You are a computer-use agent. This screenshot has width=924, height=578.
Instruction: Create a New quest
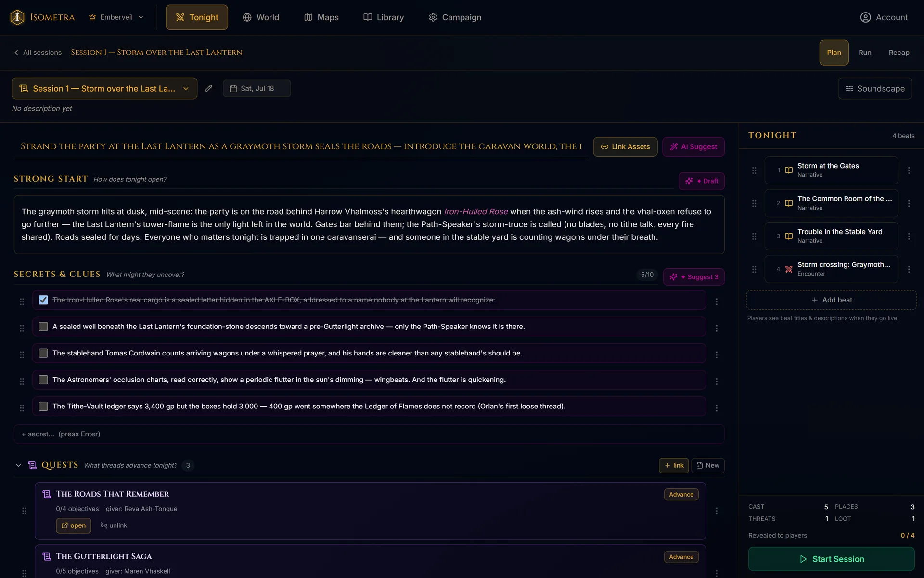tap(708, 465)
